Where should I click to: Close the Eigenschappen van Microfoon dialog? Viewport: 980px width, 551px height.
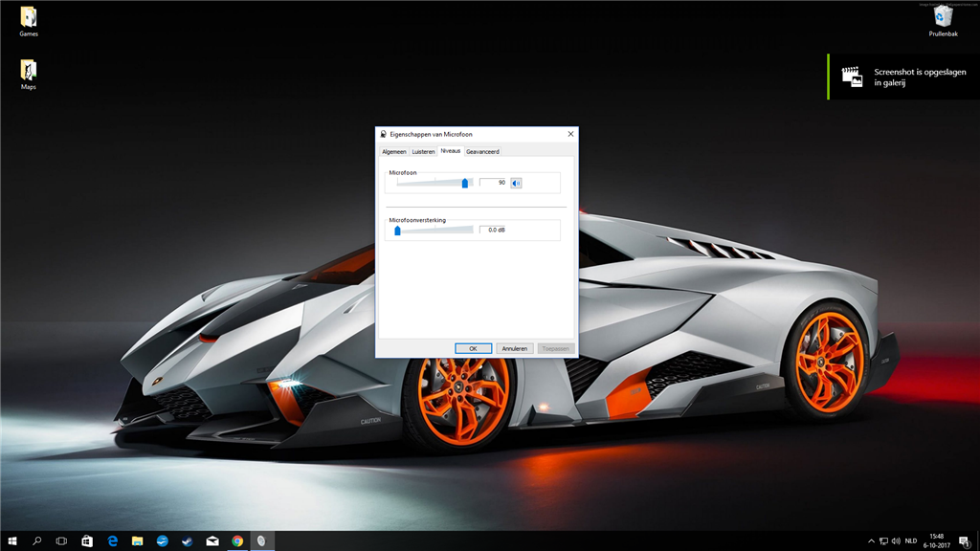(x=570, y=134)
